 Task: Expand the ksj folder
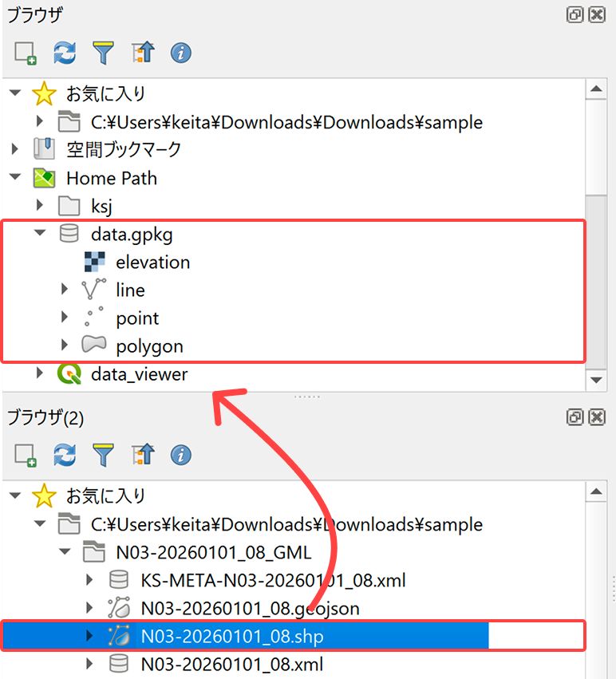(40, 205)
